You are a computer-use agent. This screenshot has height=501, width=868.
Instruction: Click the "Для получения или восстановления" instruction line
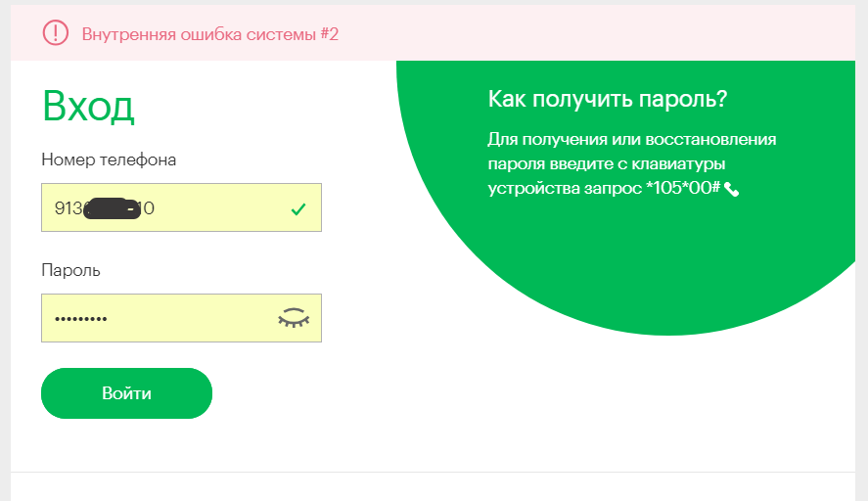(631, 139)
